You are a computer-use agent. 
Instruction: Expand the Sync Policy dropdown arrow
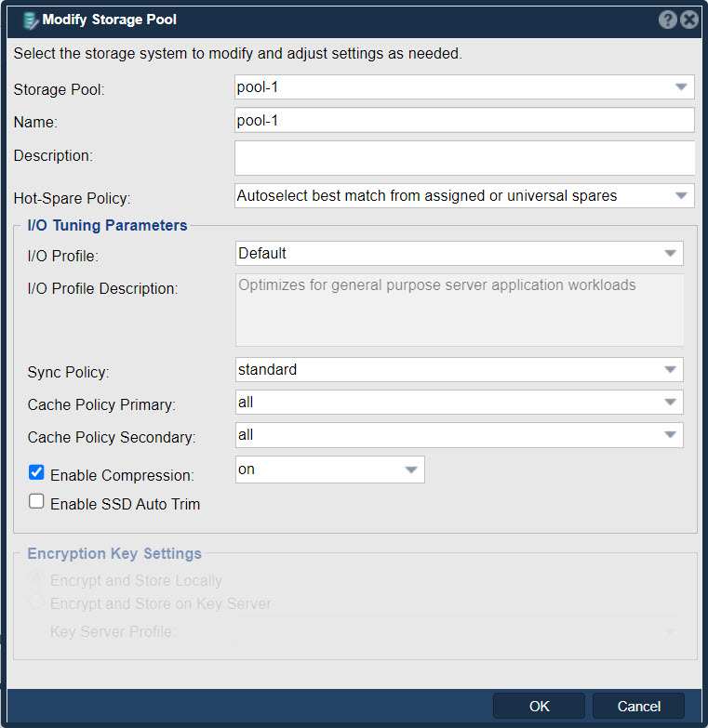pyautogui.click(x=670, y=369)
